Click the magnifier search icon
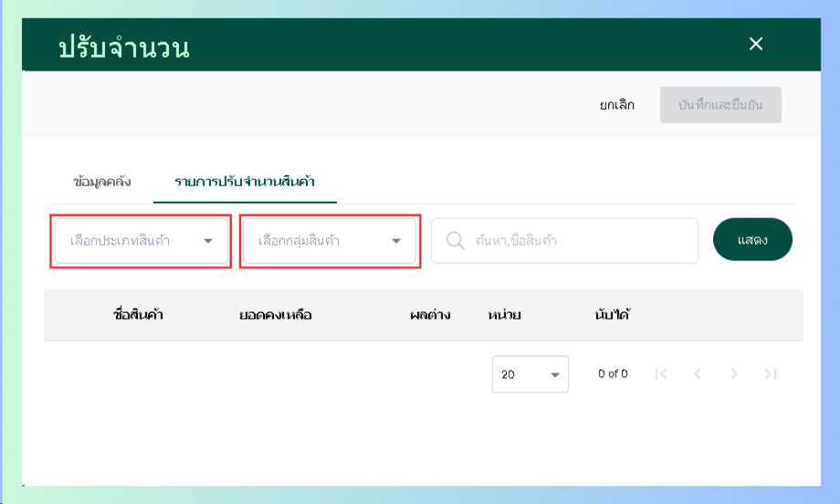 [x=455, y=240]
